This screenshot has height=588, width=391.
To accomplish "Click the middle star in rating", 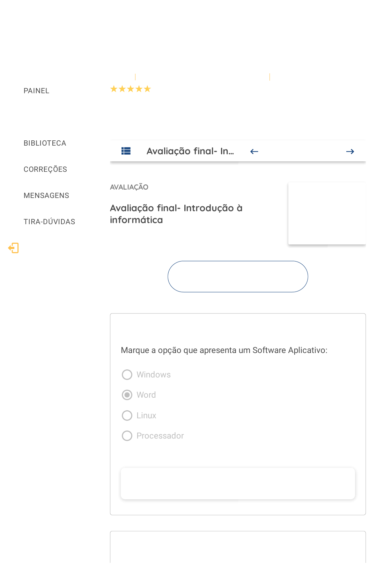I will [x=131, y=89].
